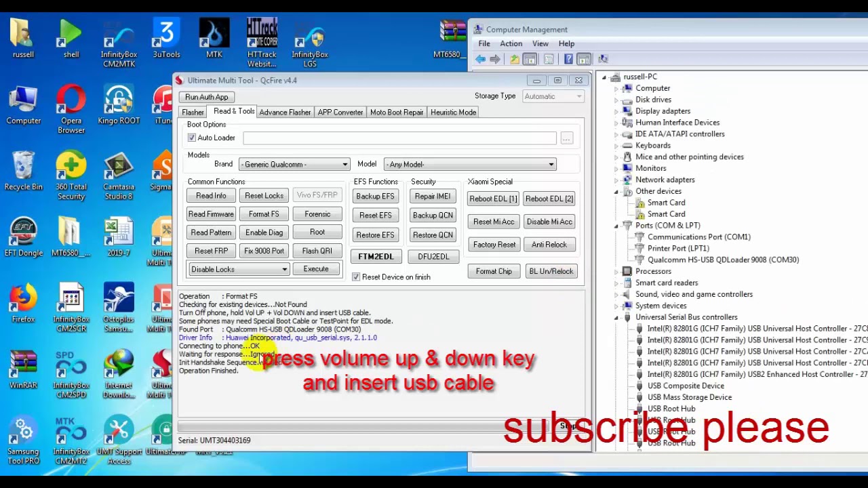
Task: Launch HTTrack Website Copier shortcut
Action: pos(262,42)
